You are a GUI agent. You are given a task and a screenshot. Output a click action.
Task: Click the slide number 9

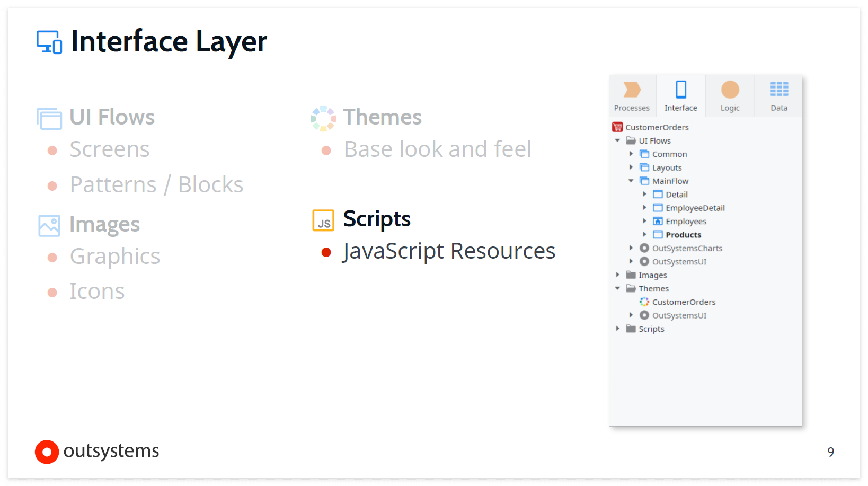[831, 452]
